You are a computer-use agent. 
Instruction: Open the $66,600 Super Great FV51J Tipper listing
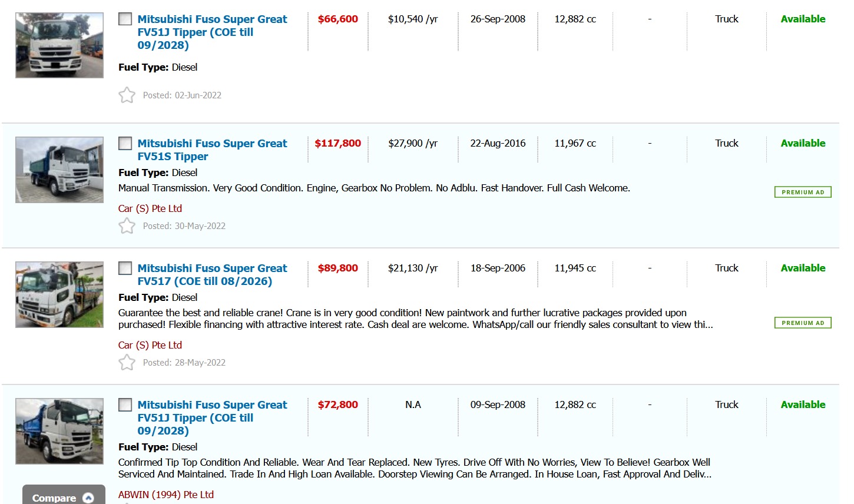coord(212,32)
